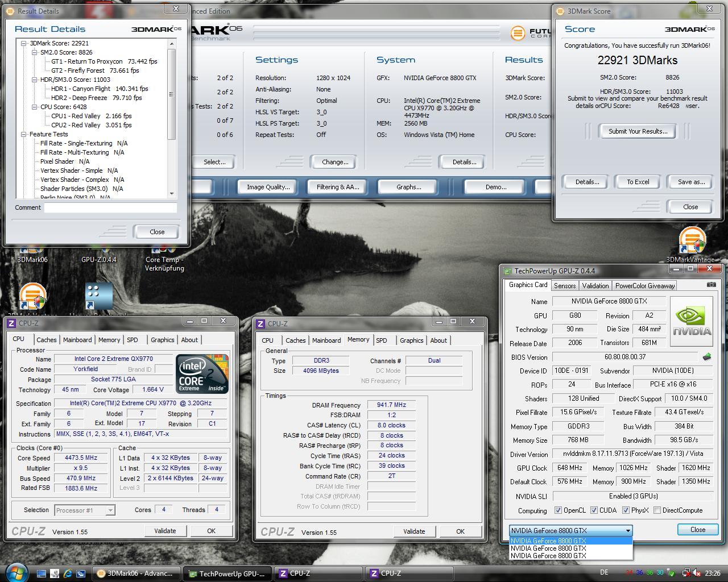Click the NVIDIA logo in GPU-Z
The height and width of the screenshot is (582, 728).
[x=692, y=321]
